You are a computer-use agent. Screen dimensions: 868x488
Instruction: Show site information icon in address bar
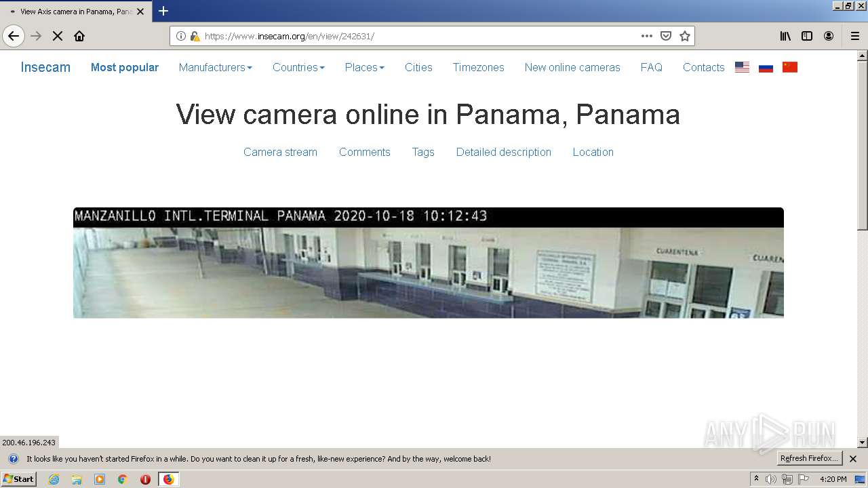181,36
